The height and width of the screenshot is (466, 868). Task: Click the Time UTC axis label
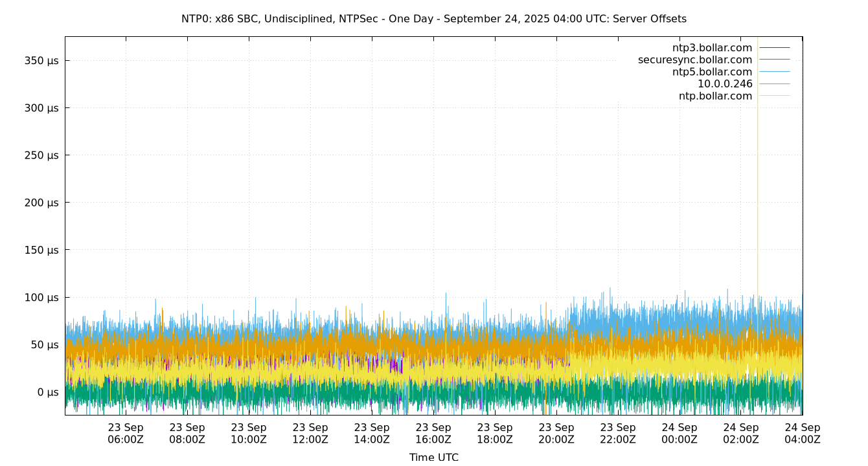click(433, 458)
